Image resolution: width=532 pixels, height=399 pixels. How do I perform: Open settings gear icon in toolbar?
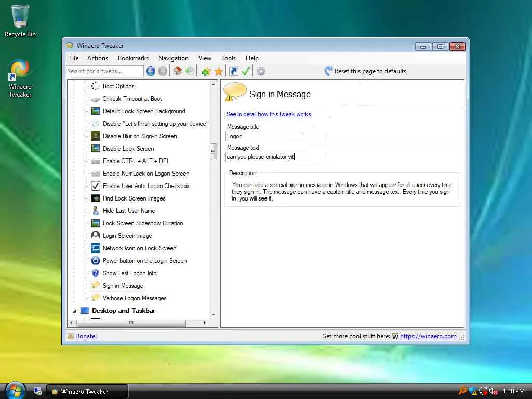pos(261,71)
